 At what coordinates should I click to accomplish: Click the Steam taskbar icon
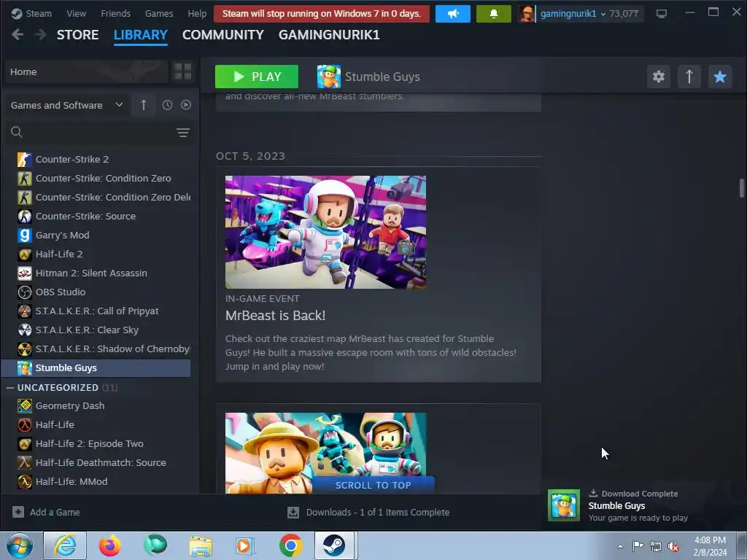point(334,545)
